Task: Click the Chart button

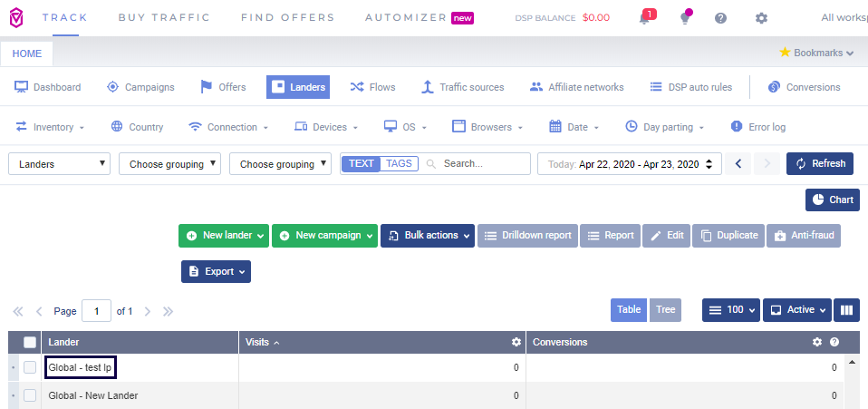Action: (833, 200)
